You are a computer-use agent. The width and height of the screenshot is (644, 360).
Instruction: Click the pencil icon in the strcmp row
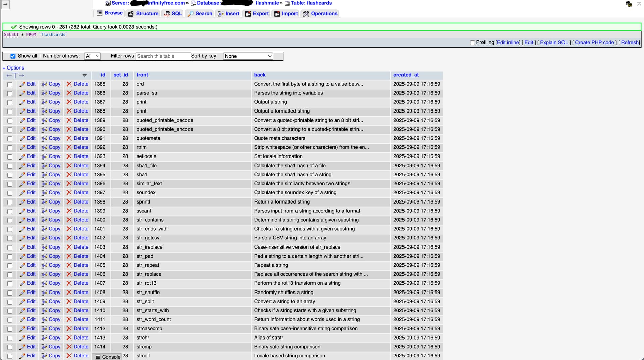tap(22, 347)
